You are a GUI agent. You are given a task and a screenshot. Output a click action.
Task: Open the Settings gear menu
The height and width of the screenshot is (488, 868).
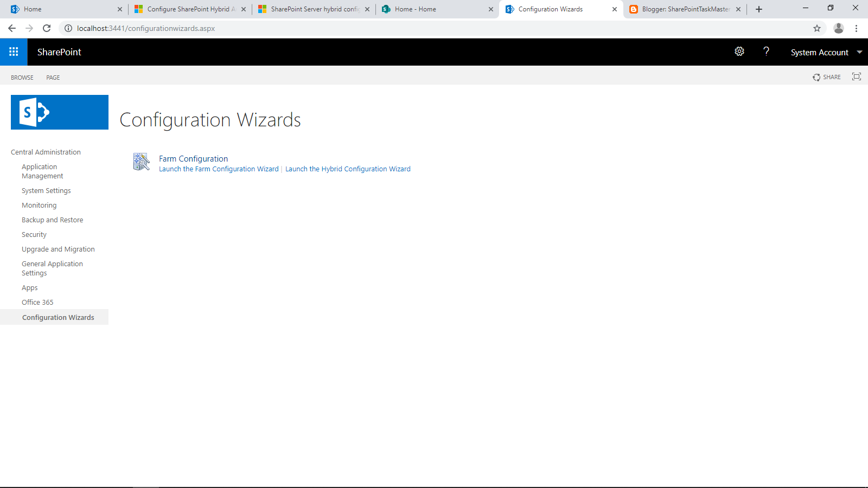coord(739,52)
